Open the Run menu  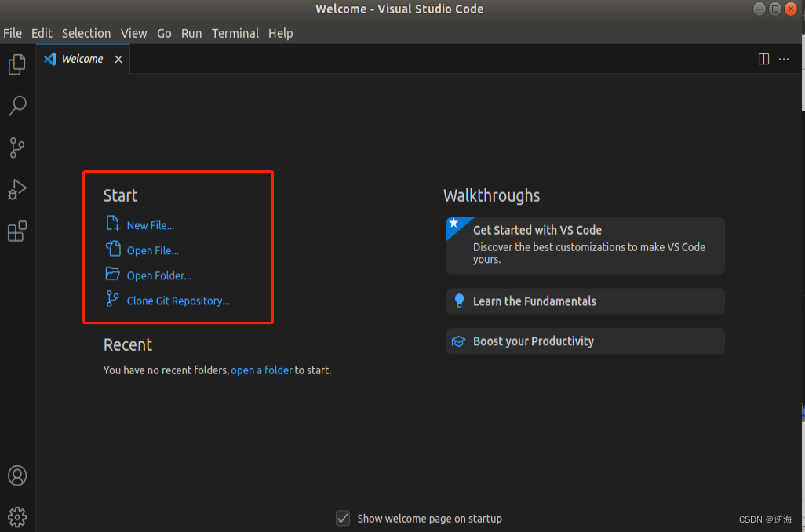pyautogui.click(x=191, y=33)
